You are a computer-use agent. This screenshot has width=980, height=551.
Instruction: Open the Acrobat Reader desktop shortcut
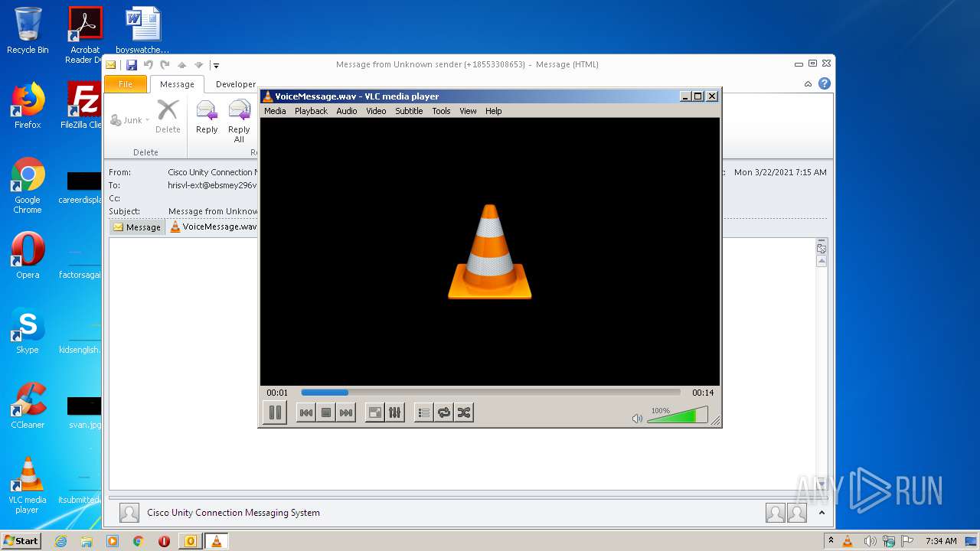pyautogui.click(x=84, y=35)
